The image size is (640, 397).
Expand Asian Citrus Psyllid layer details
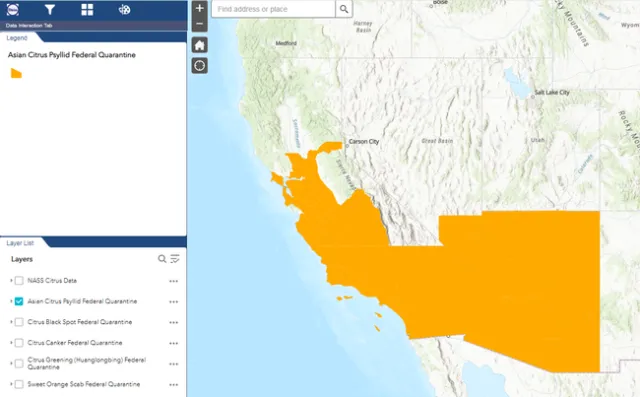[x=11, y=302]
